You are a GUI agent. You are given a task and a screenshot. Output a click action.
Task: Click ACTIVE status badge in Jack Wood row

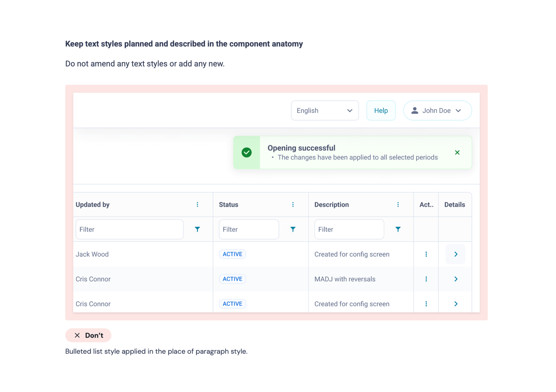point(232,254)
